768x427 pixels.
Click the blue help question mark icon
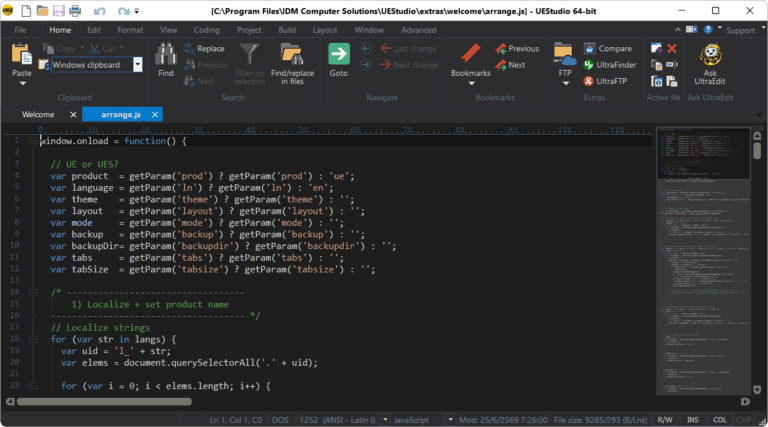(708, 30)
